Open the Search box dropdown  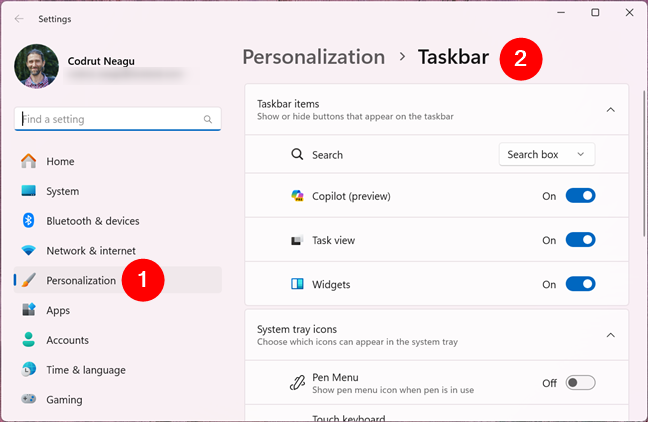point(547,154)
